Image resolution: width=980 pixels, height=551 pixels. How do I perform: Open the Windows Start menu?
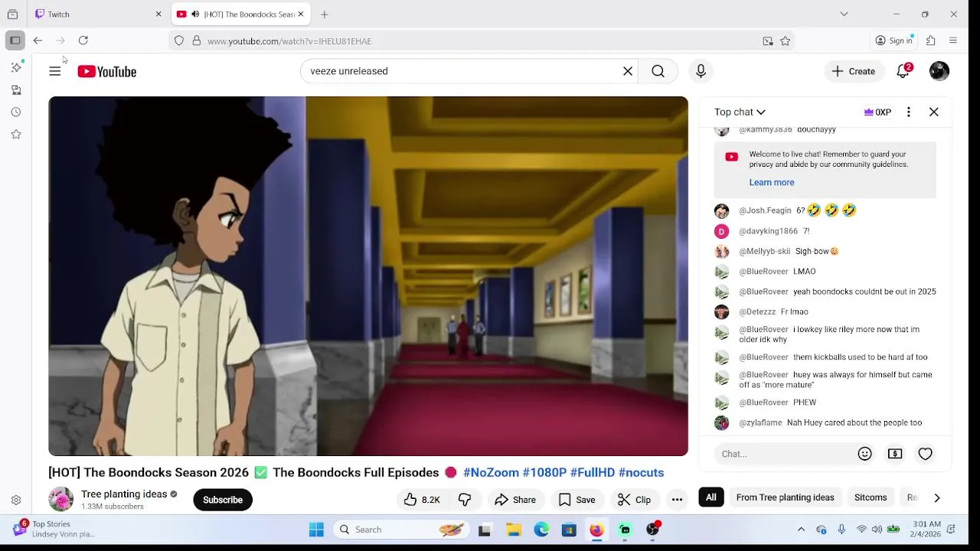pos(316,530)
